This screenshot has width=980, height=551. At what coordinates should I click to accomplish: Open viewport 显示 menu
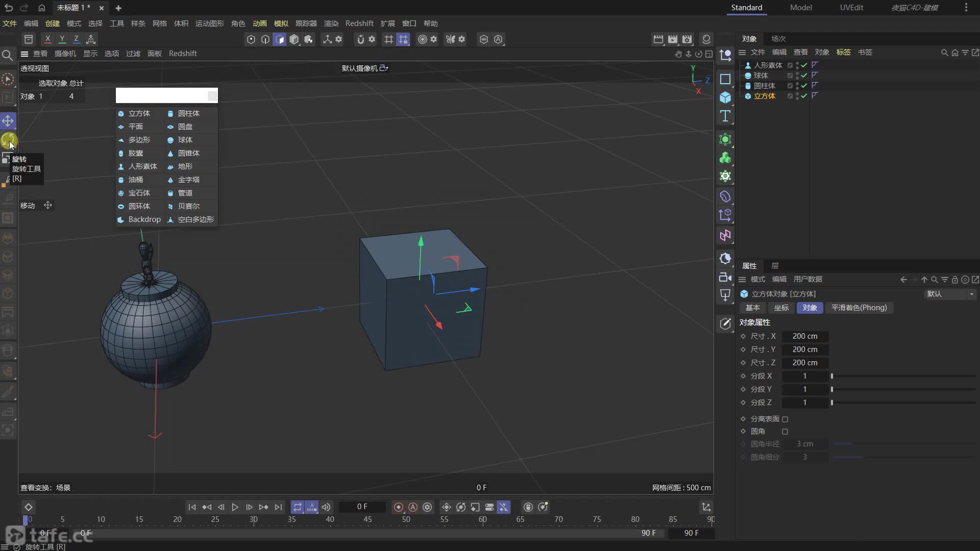tap(90, 54)
